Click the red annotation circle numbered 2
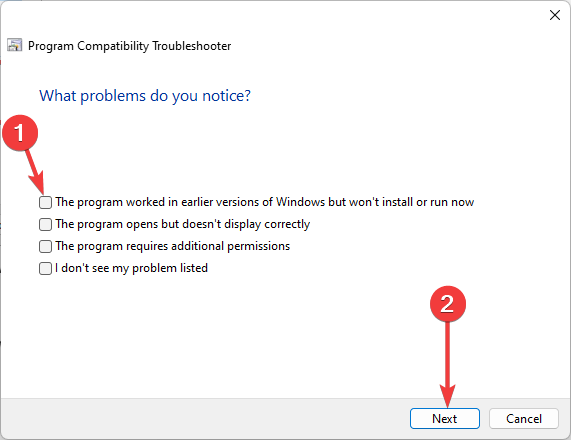The height and width of the screenshot is (440, 571). click(448, 304)
